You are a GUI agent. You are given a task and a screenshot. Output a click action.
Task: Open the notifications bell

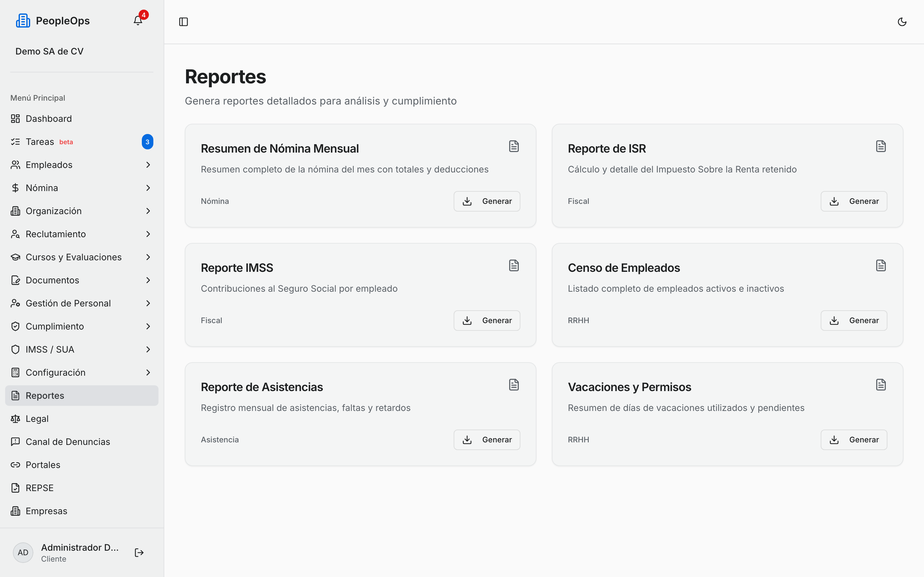pyautogui.click(x=138, y=21)
